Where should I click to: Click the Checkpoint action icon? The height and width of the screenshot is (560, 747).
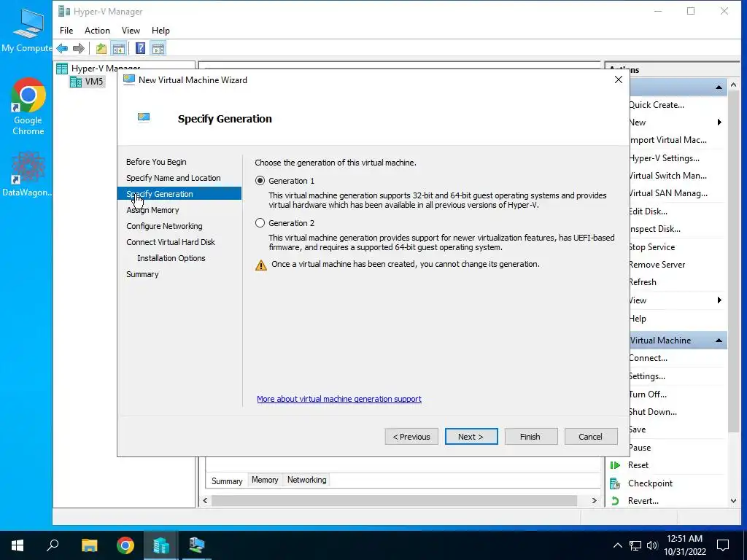(x=615, y=483)
